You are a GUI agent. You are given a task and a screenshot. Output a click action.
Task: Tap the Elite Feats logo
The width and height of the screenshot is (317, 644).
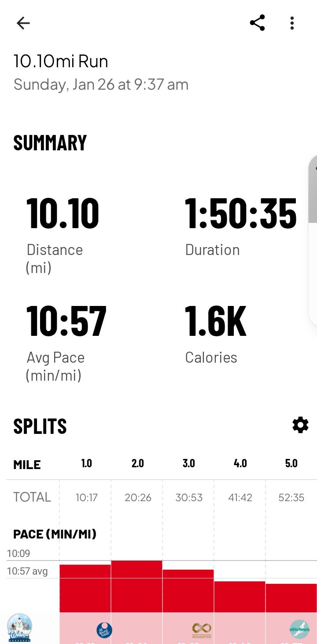coord(299,629)
